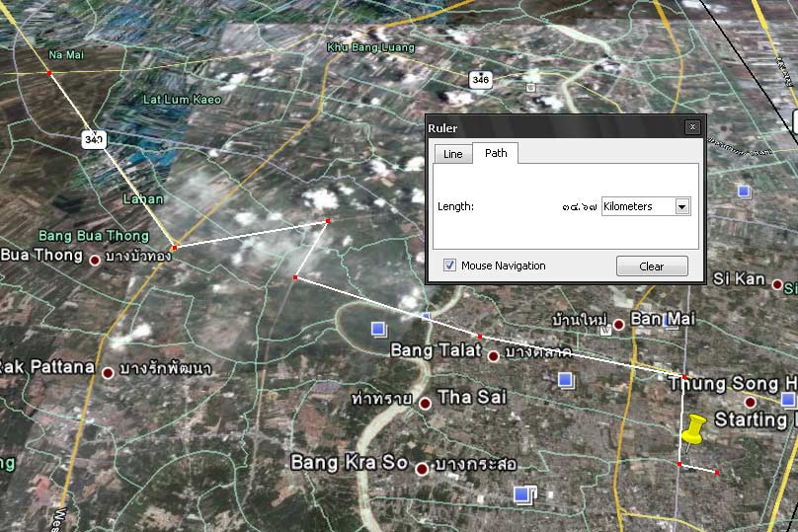This screenshot has width=798, height=532.
Task: Click the blue square icon right of Ruler dialog
Action: click(744, 190)
